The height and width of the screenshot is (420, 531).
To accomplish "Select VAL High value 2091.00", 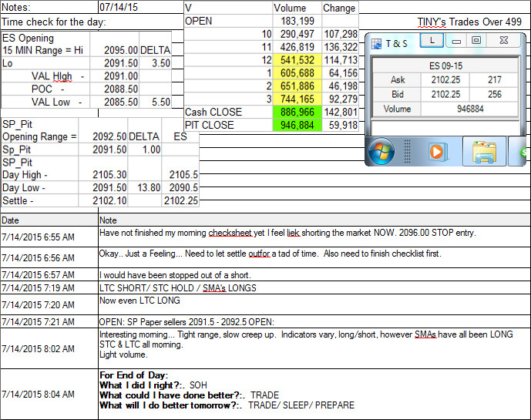I will 115,76.
